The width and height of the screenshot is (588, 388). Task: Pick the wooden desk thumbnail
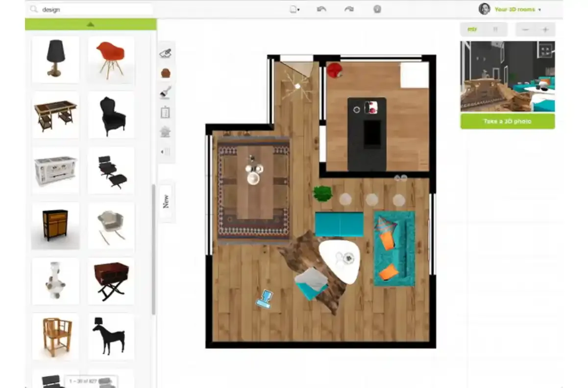(x=55, y=115)
